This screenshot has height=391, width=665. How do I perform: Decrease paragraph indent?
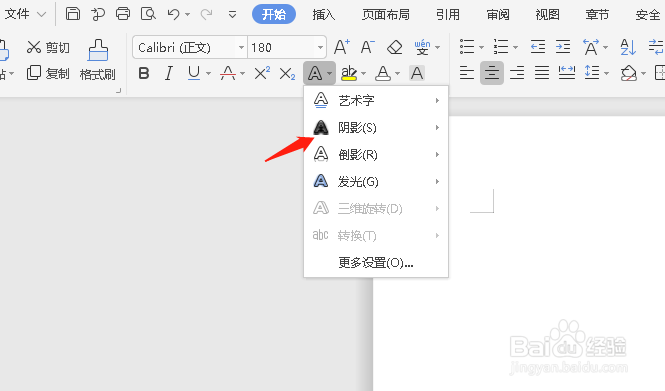pos(538,47)
